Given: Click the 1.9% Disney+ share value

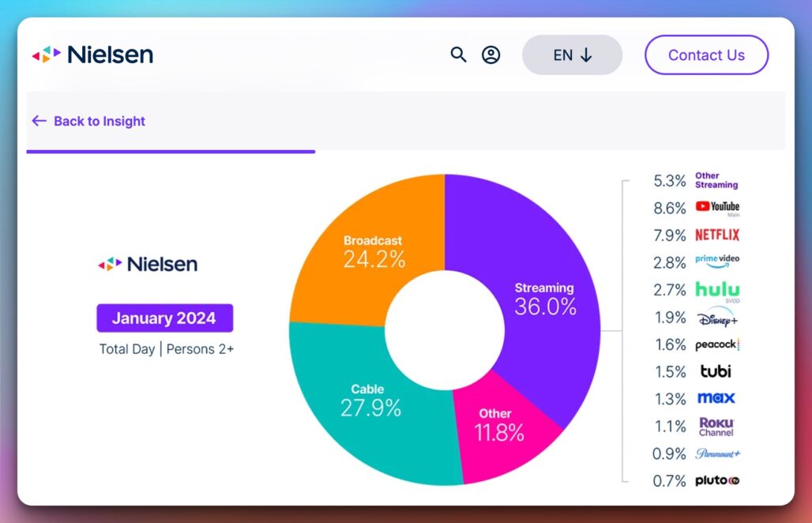Looking at the screenshot, I should pos(671,318).
